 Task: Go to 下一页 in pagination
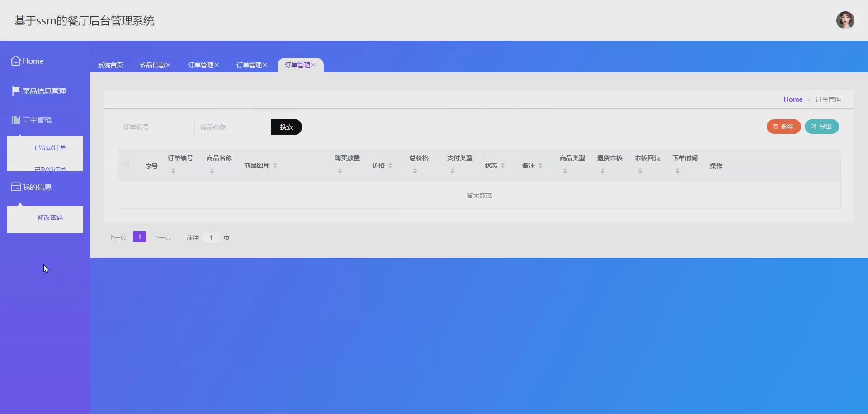(x=162, y=237)
